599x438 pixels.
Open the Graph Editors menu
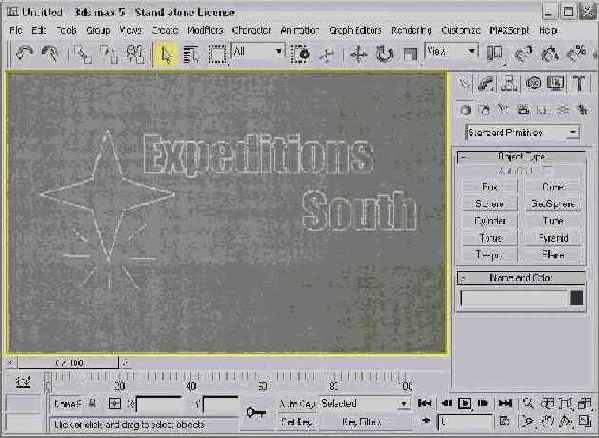coord(355,30)
